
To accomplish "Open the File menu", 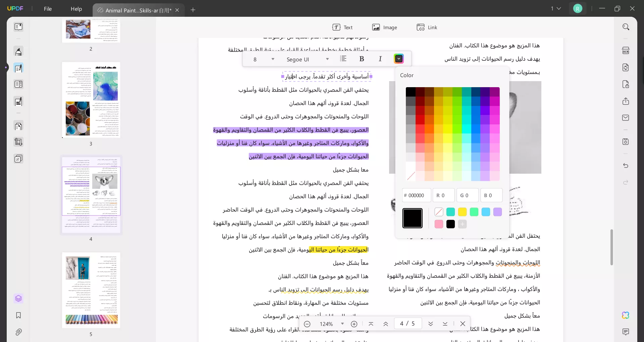I will coord(48,9).
